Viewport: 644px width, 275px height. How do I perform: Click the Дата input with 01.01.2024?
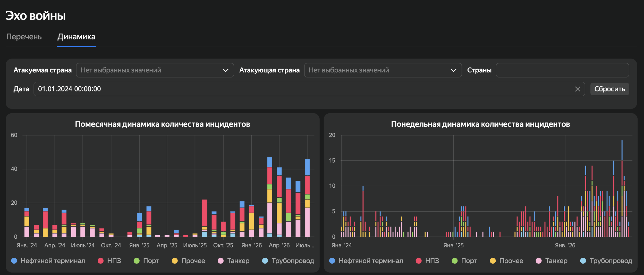tap(309, 89)
